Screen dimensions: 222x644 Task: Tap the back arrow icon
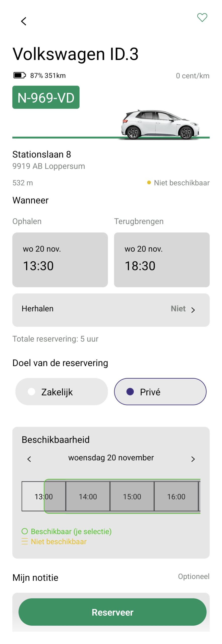tap(24, 21)
